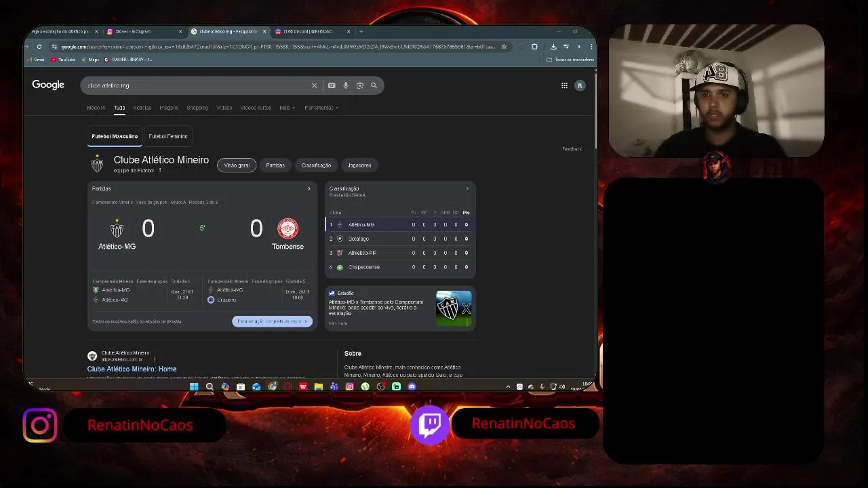This screenshot has height=488, width=868.
Task: Close the Stories - Instagram tab
Action: point(180,31)
